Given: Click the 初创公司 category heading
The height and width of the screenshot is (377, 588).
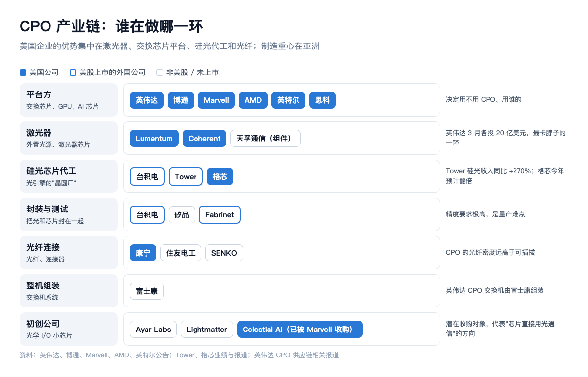Looking at the screenshot, I should (43, 324).
